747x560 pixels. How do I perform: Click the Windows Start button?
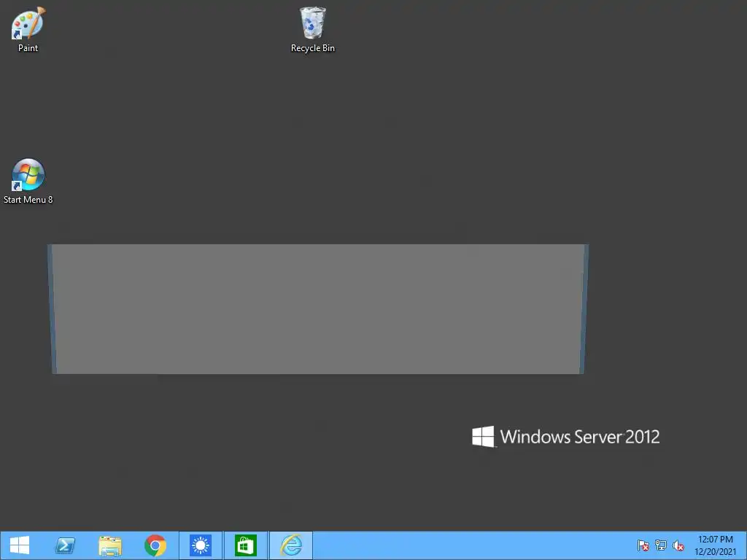(20, 545)
